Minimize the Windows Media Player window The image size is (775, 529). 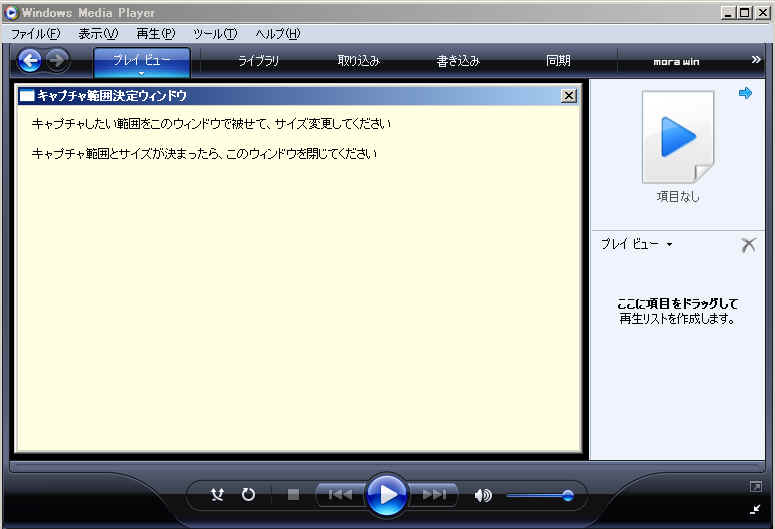click(x=728, y=13)
